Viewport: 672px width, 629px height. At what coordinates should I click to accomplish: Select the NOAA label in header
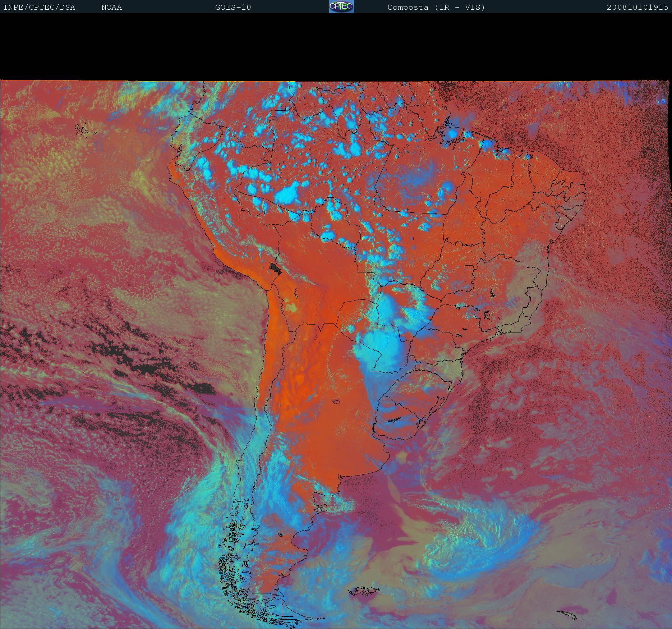(111, 7)
